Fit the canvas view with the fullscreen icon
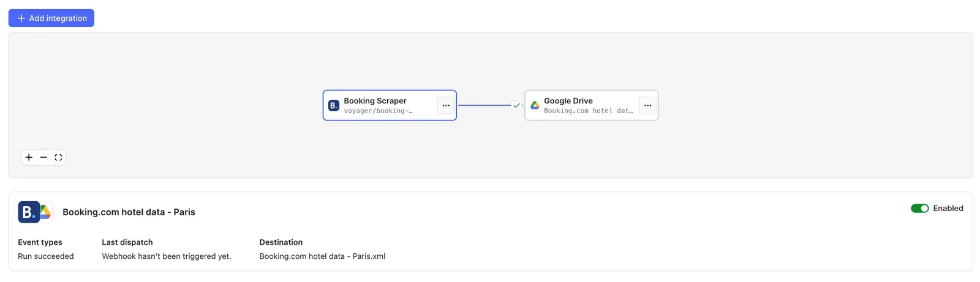The image size is (980, 282). (58, 157)
